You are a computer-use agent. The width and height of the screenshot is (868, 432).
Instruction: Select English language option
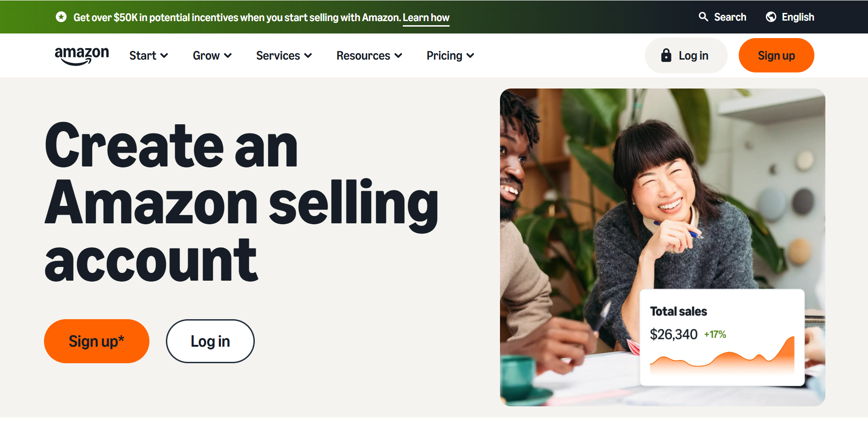(x=797, y=17)
